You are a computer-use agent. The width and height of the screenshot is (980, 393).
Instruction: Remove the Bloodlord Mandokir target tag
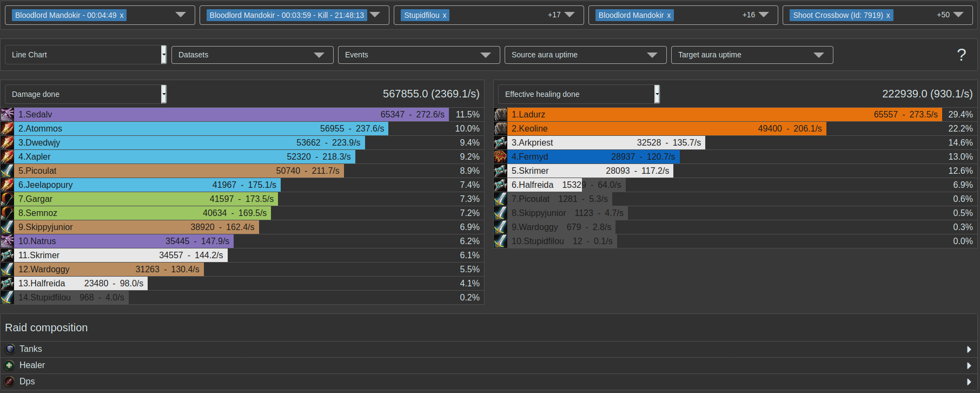coord(668,15)
